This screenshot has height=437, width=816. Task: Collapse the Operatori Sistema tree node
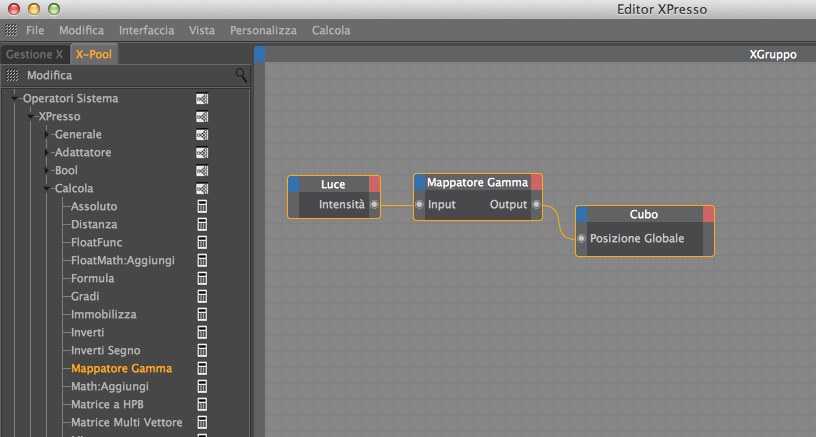pyautogui.click(x=15, y=98)
